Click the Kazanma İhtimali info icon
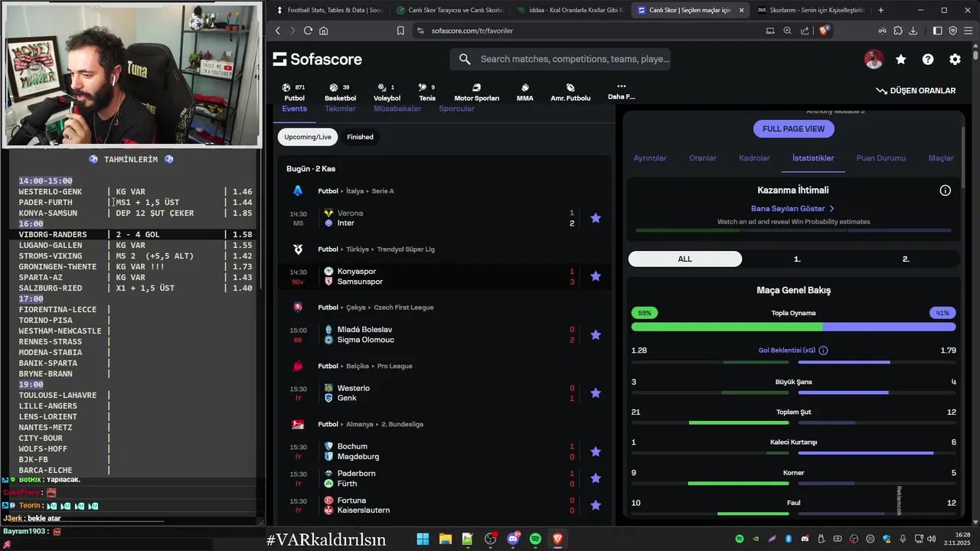Screen dimensions: 980x551 (x=945, y=190)
